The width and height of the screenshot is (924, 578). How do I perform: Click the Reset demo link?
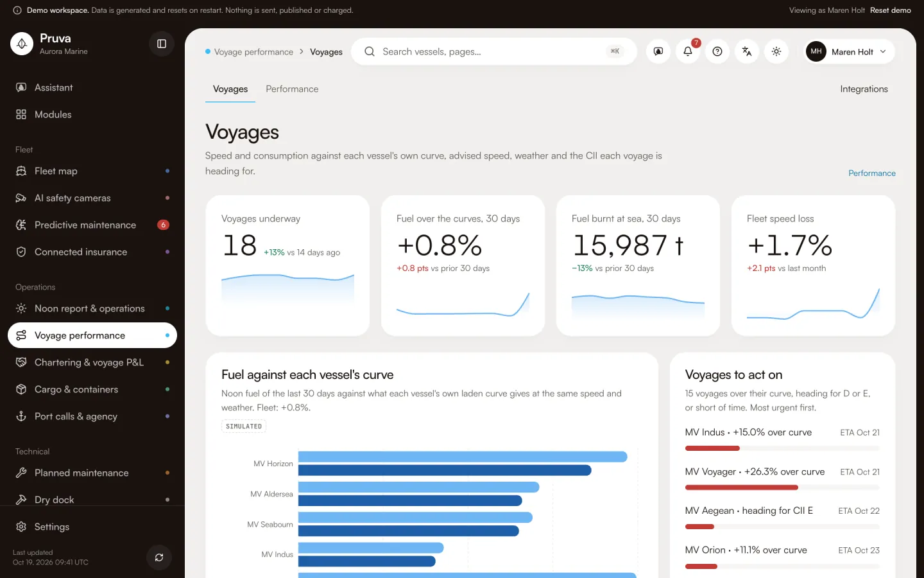(x=891, y=10)
